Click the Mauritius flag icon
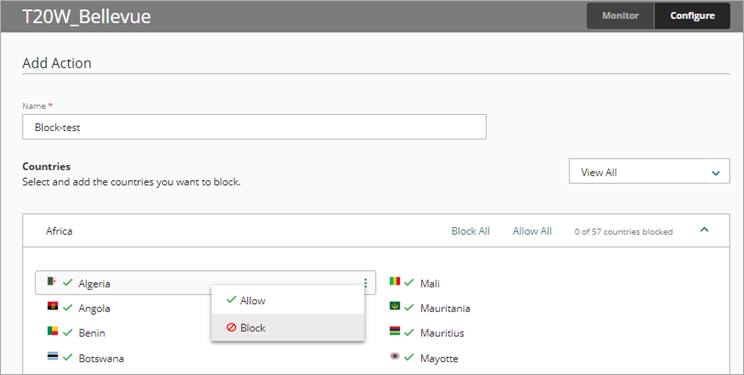This screenshot has width=744, height=375. [x=395, y=331]
